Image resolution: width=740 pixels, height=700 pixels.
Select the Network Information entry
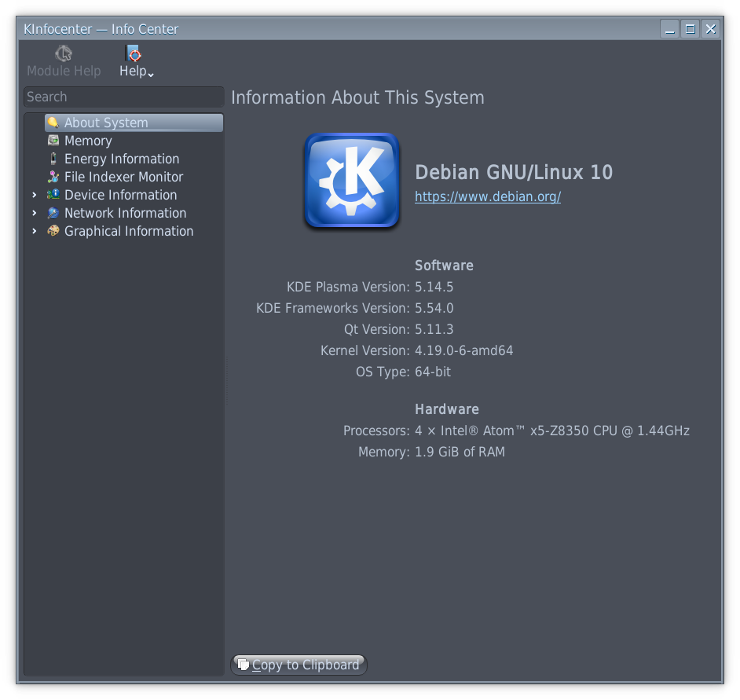(125, 213)
